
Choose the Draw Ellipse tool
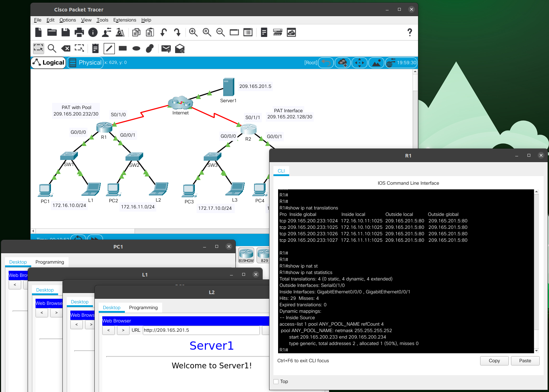click(x=136, y=48)
